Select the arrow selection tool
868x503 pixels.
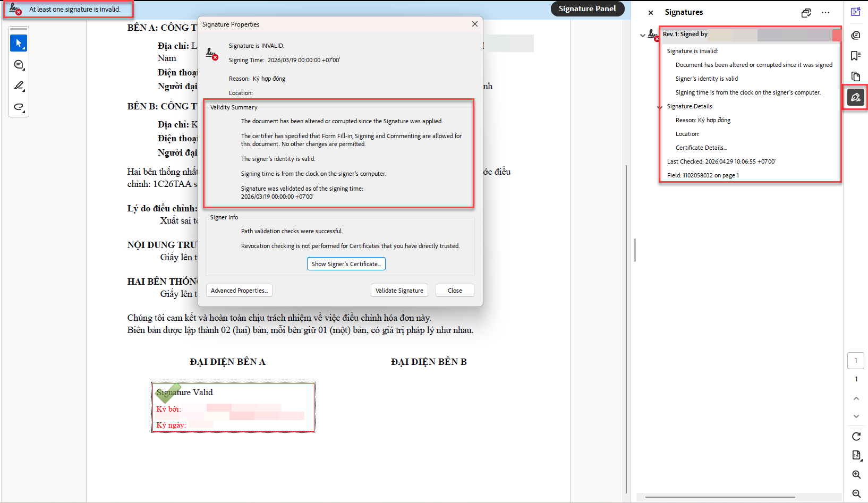(19, 43)
